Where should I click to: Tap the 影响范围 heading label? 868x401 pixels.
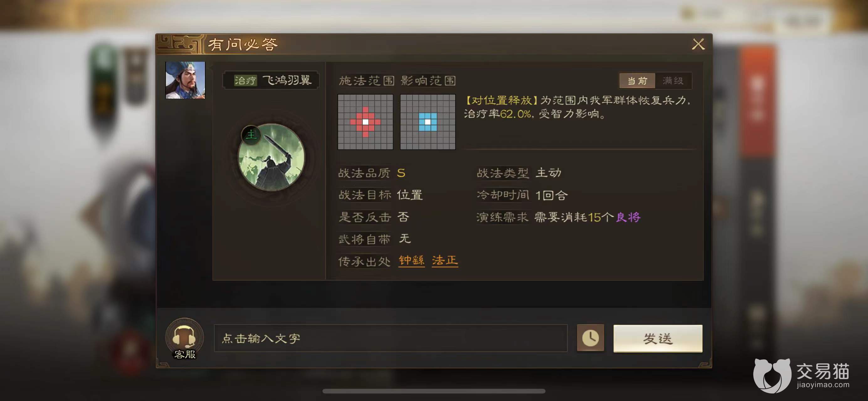(x=428, y=81)
